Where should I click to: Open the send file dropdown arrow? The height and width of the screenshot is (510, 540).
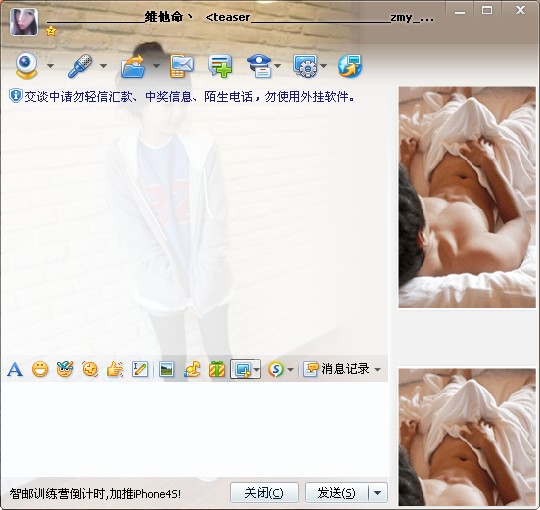click(x=156, y=66)
